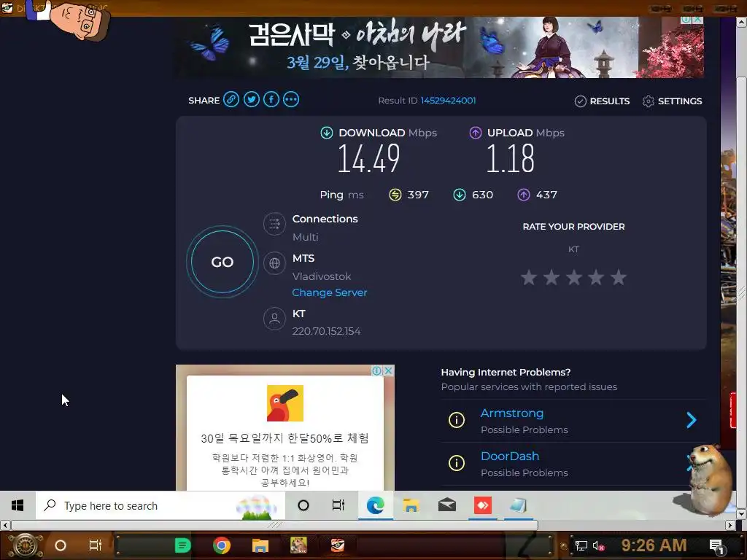Viewport: 747px width, 560px height.
Task: Click idle ping 397 icon
Action: [x=395, y=195]
